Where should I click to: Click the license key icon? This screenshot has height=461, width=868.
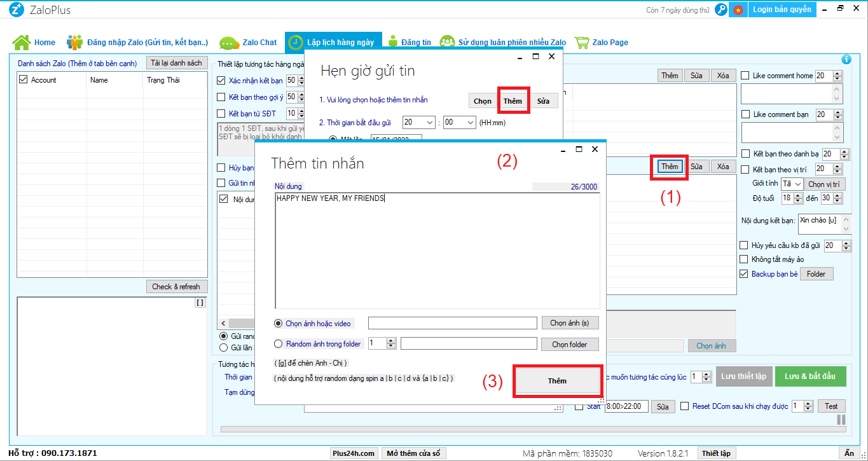point(721,10)
